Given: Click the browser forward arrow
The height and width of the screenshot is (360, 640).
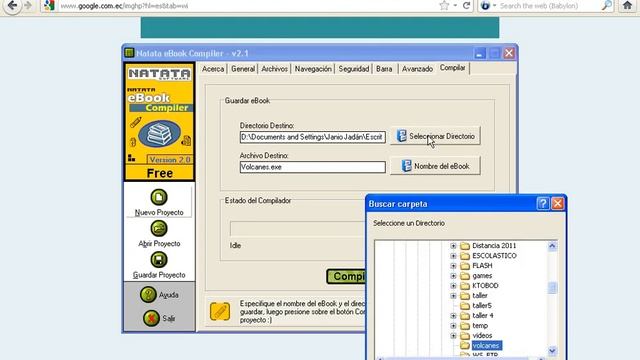Looking at the screenshot, I should (28, 6).
